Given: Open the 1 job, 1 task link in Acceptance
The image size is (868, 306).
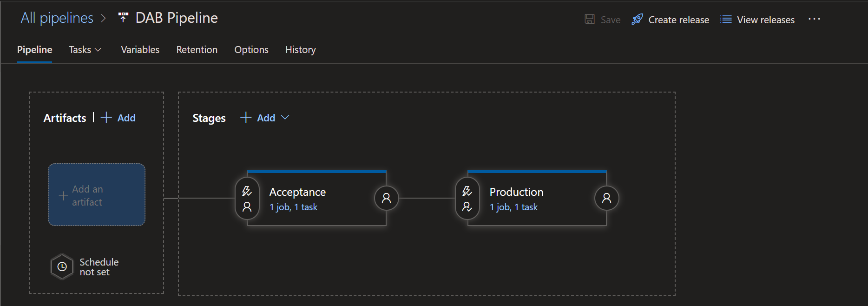Looking at the screenshot, I should [x=293, y=207].
